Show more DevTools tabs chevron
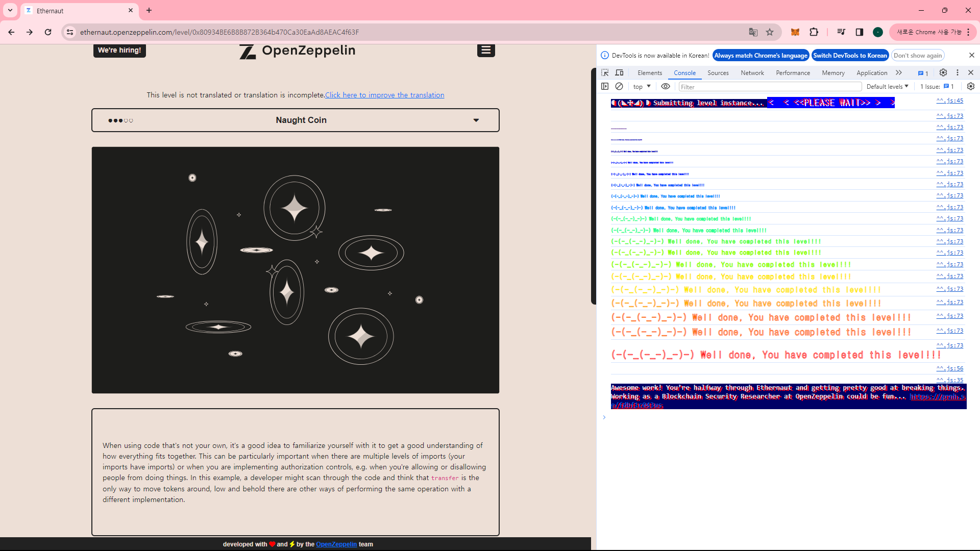The width and height of the screenshot is (980, 551). point(899,73)
